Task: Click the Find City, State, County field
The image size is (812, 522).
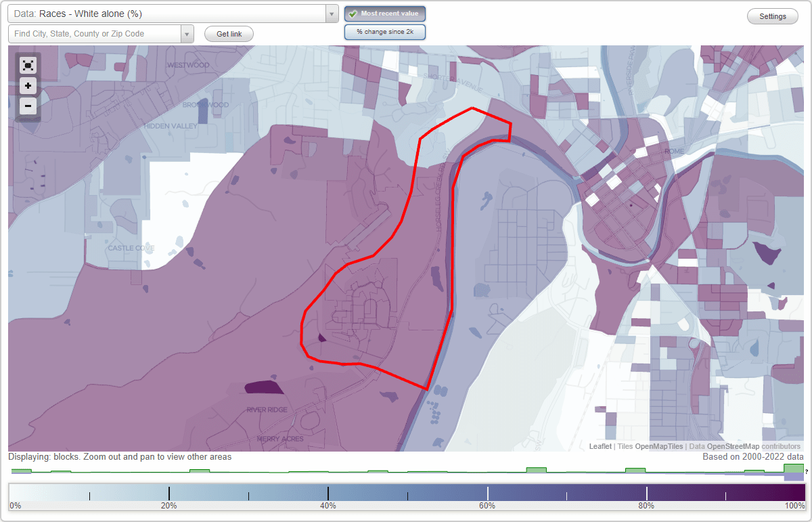Action: 95,34
